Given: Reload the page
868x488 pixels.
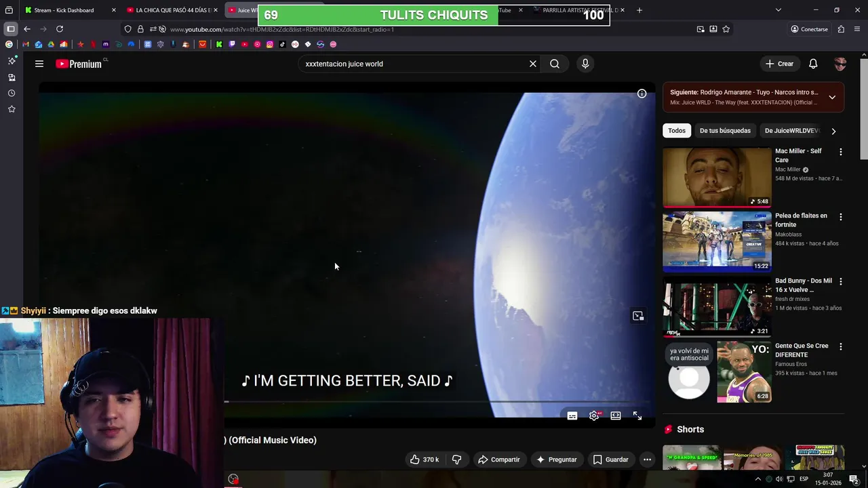Looking at the screenshot, I should click(60, 29).
